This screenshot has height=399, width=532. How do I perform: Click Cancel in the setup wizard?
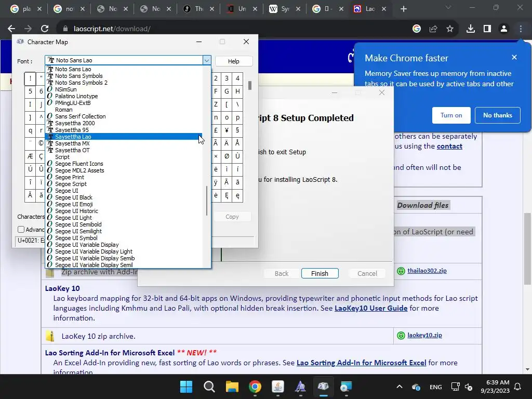tap(367, 273)
